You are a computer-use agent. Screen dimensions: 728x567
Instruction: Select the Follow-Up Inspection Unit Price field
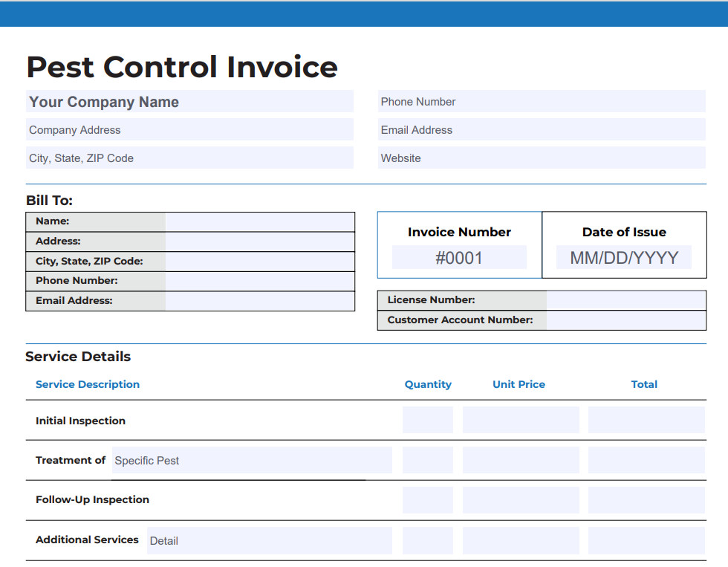click(520, 499)
